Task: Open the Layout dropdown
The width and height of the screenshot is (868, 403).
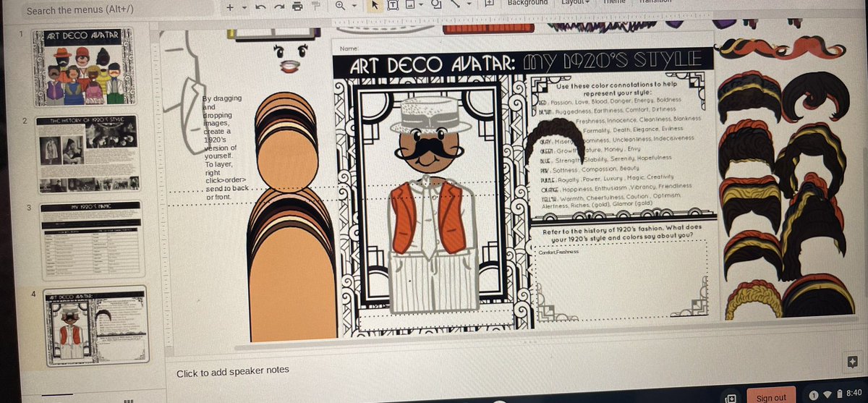Action: click(575, 3)
